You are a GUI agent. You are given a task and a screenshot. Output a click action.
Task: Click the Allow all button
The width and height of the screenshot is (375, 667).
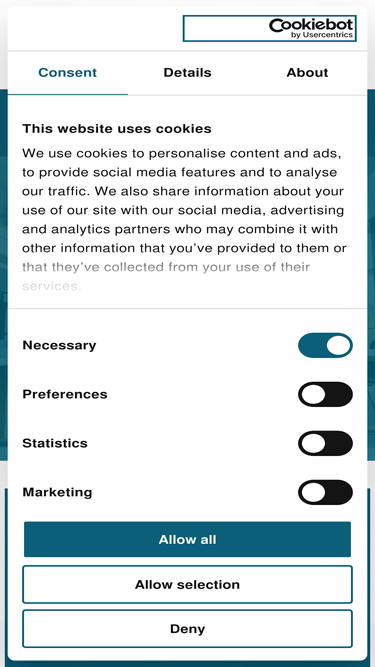(x=188, y=539)
